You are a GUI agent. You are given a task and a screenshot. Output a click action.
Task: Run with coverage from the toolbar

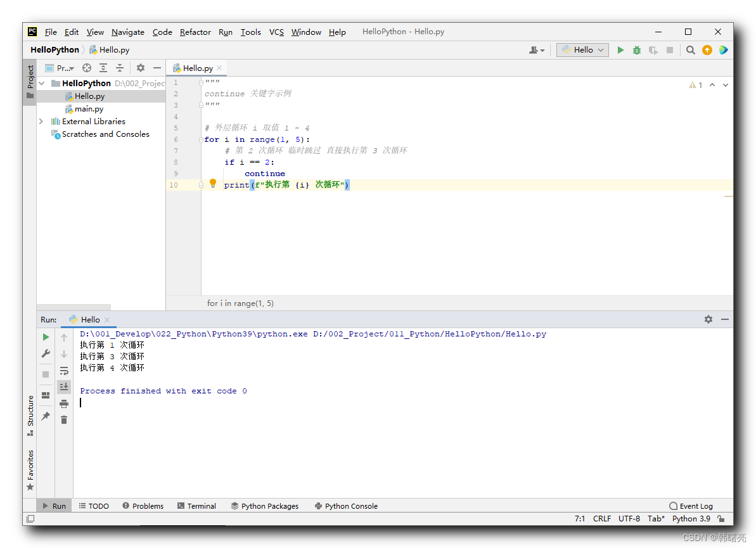tap(653, 50)
